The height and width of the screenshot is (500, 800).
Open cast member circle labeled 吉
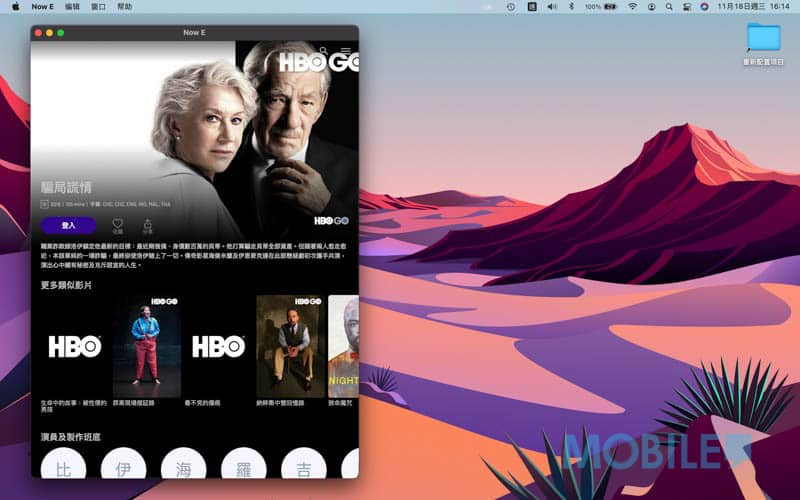point(303,468)
